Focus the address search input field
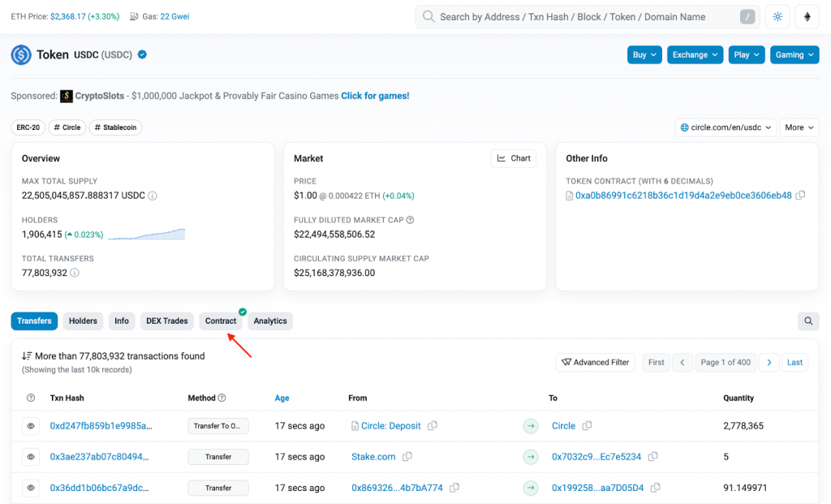 pos(588,17)
